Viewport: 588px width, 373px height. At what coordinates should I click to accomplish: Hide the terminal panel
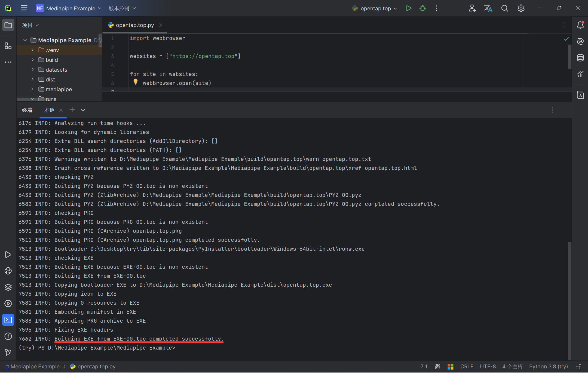pyautogui.click(x=563, y=110)
